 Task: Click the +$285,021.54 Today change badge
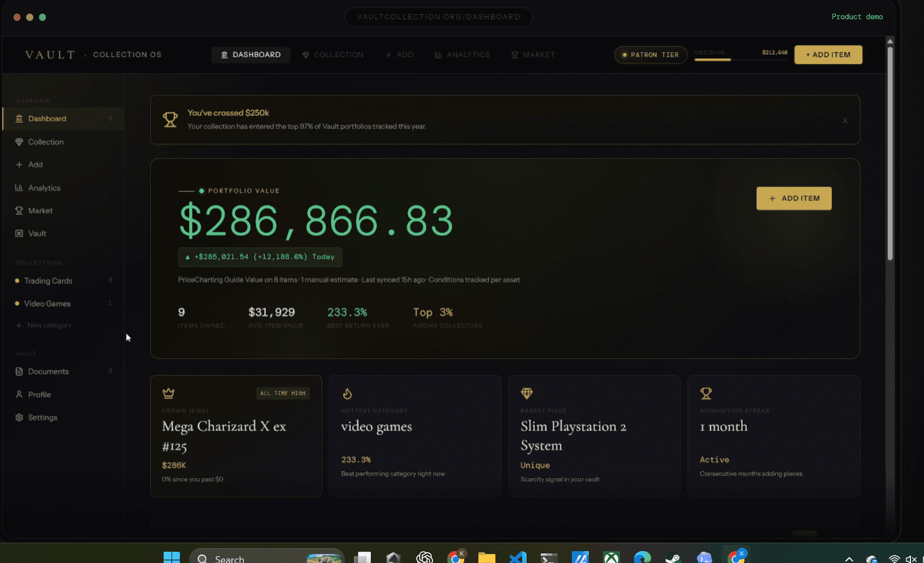[260, 257]
